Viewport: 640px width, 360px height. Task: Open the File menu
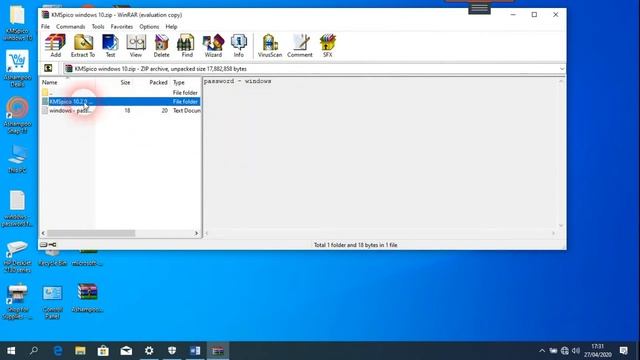pos(45,27)
